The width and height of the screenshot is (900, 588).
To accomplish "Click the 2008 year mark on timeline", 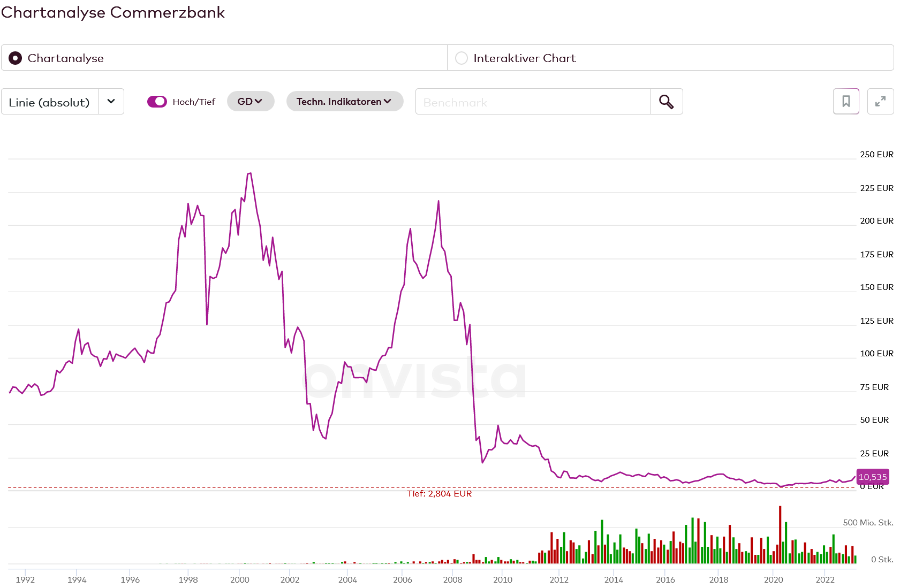I will [x=452, y=579].
